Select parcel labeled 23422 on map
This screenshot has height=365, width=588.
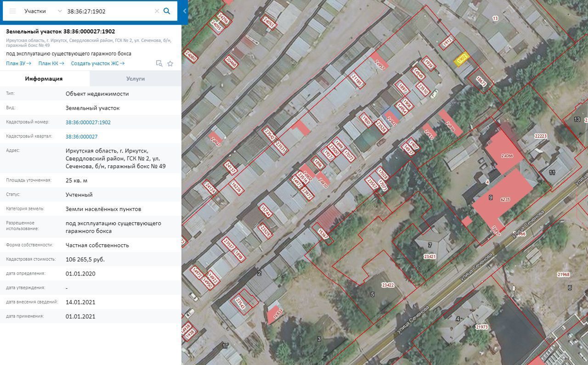(x=388, y=285)
